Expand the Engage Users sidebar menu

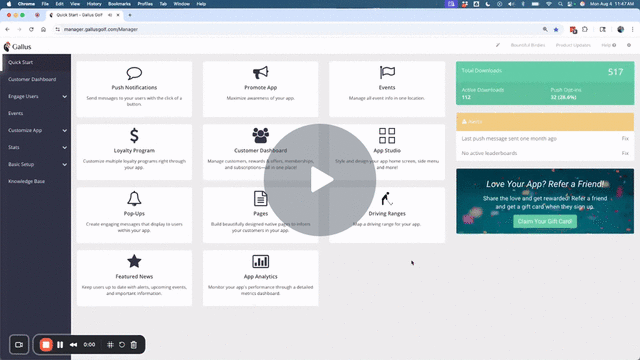pyautogui.click(x=36, y=96)
